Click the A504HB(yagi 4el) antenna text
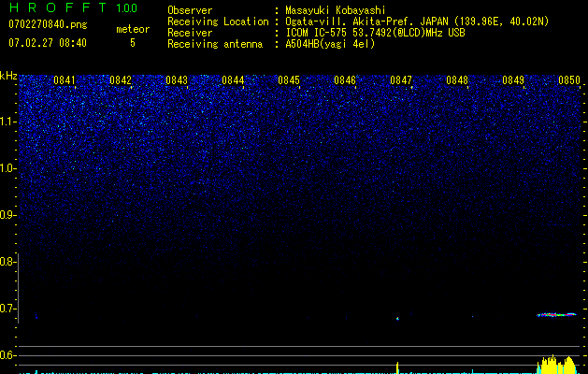The width and height of the screenshot is (588, 374). click(x=330, y=44)
